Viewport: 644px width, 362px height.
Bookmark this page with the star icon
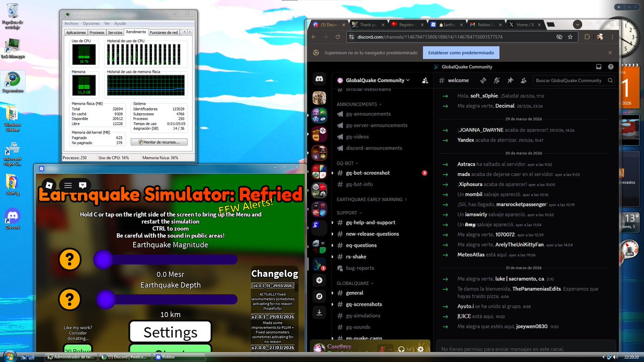click(x=570, y=37)
